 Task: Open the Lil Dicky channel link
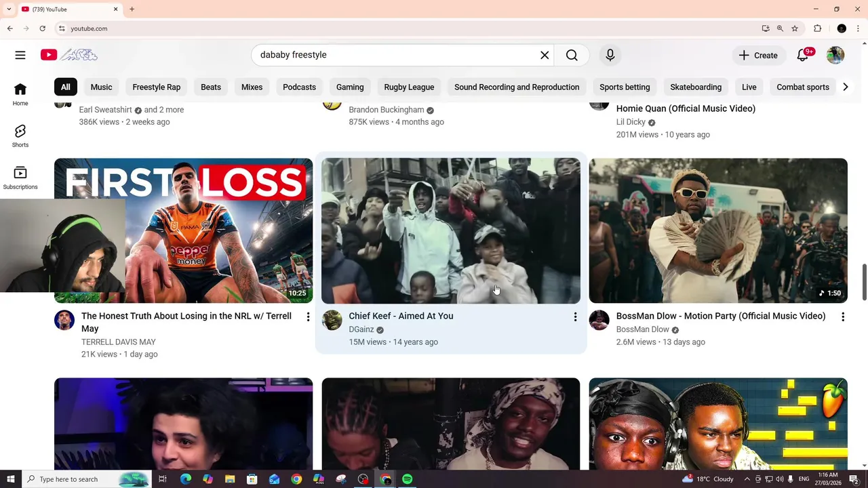tap(631, 122)
